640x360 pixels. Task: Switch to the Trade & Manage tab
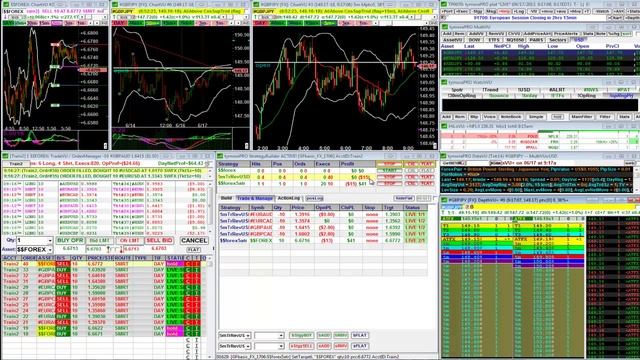coord(255,198)
